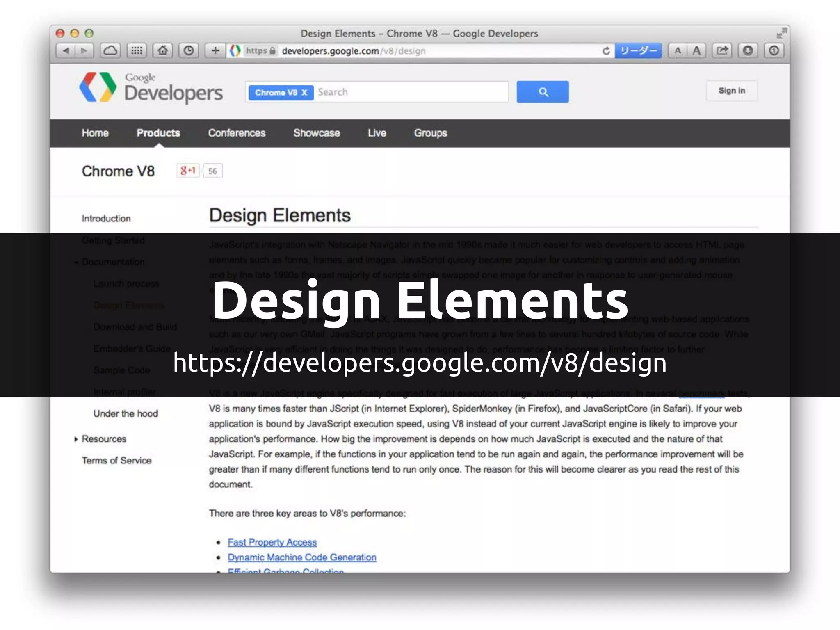Image resolution: width=840 pixels, height=630 pixels.
Task: Click the Google +1 button
Action: point(188,171)
